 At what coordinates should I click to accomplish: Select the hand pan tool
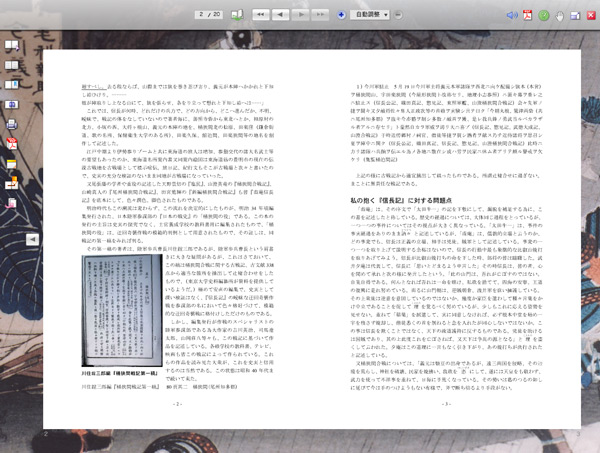click(560, 15)
